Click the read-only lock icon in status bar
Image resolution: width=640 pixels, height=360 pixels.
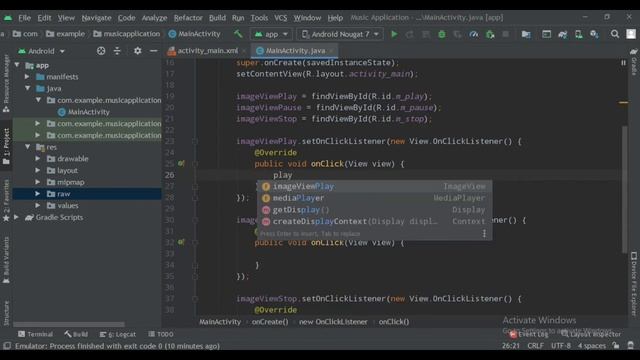[616, 346]
